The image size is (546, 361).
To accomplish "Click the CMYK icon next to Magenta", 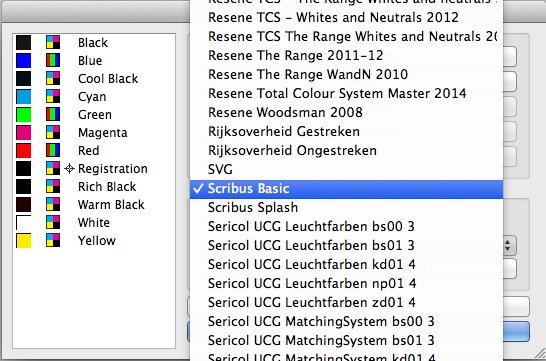I will tap(53, 133).
